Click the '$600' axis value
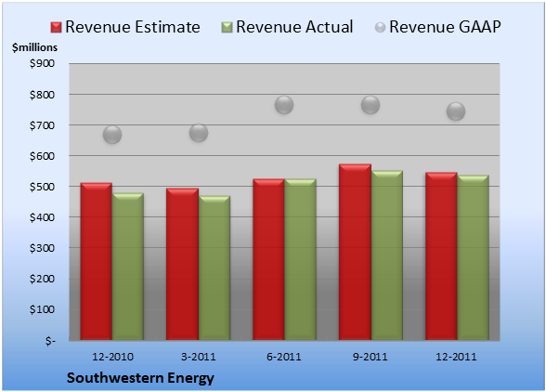The height and width of the screenshot is (392, 546). [x=42, y=156]
